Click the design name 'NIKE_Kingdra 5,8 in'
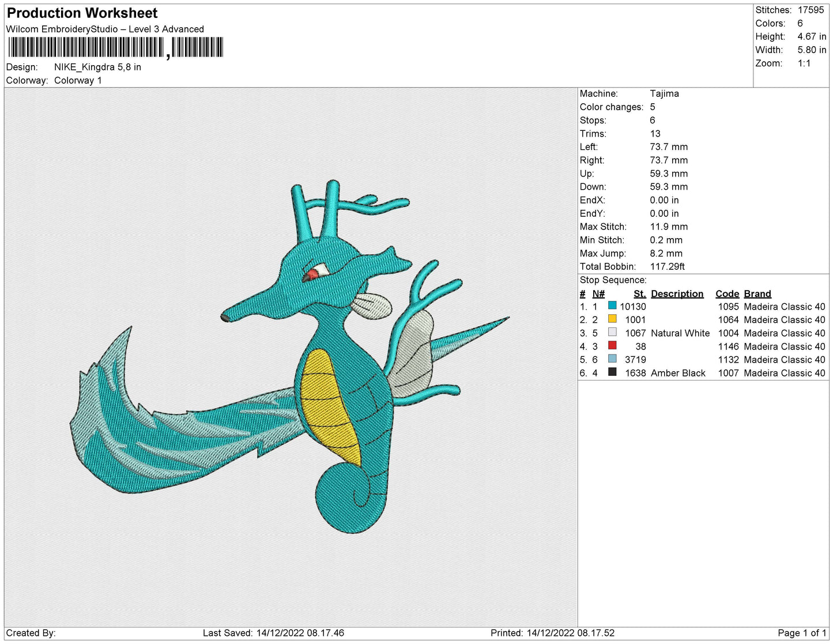Screen dimensions: 833x644 [x=97, y=67]
